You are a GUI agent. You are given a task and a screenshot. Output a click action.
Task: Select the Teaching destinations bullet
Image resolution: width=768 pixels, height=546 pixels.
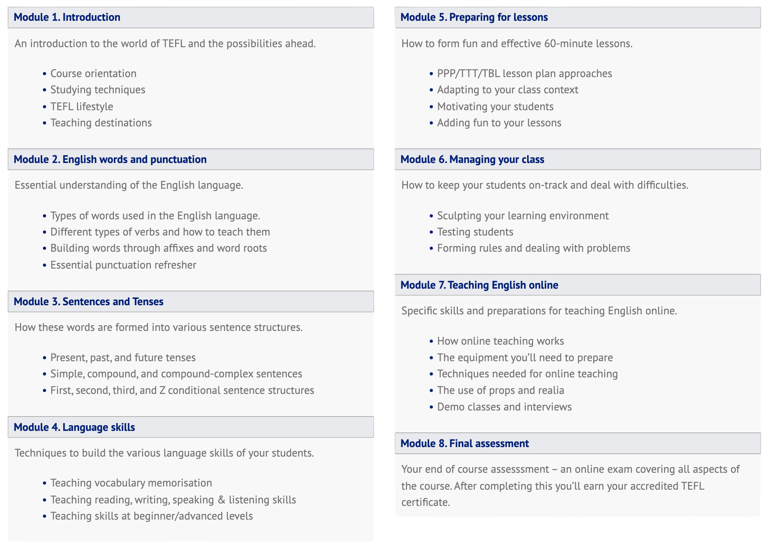(x=101, y=123)
